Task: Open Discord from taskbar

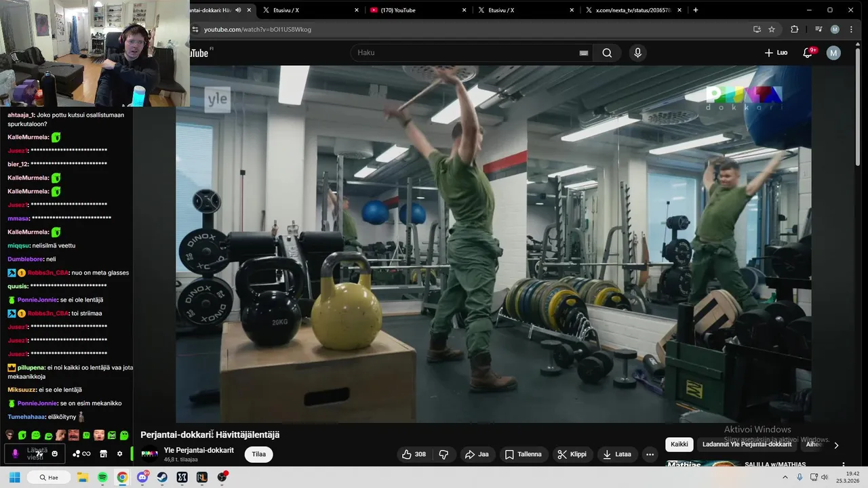Action: (x=142, y=477)
